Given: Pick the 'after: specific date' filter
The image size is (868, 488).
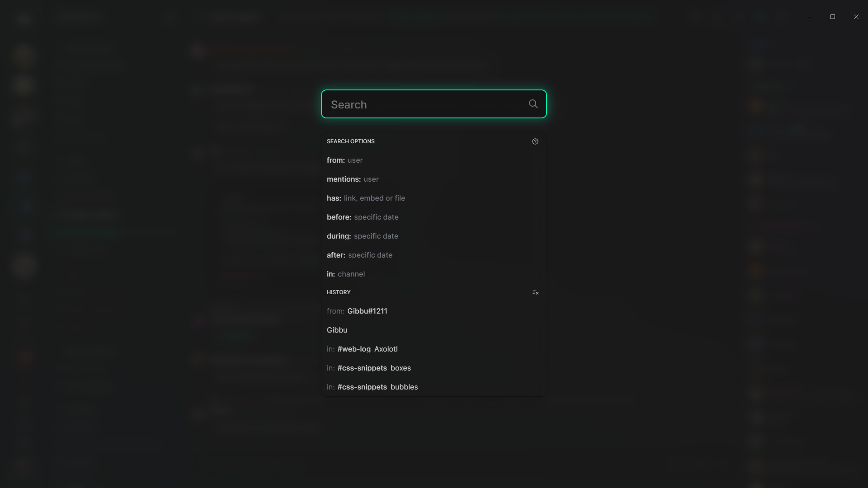Looking at the screenshot, I should coord(359,255).
